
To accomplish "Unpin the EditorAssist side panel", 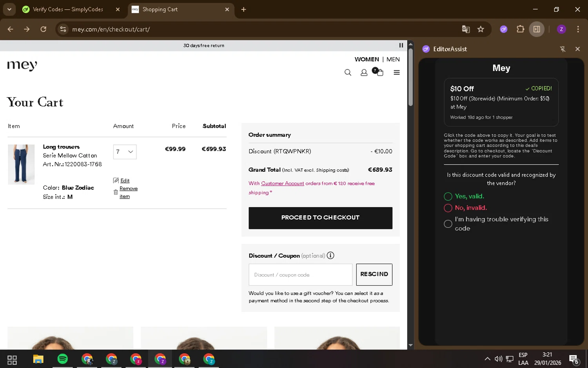I will [x=563, y=49].
